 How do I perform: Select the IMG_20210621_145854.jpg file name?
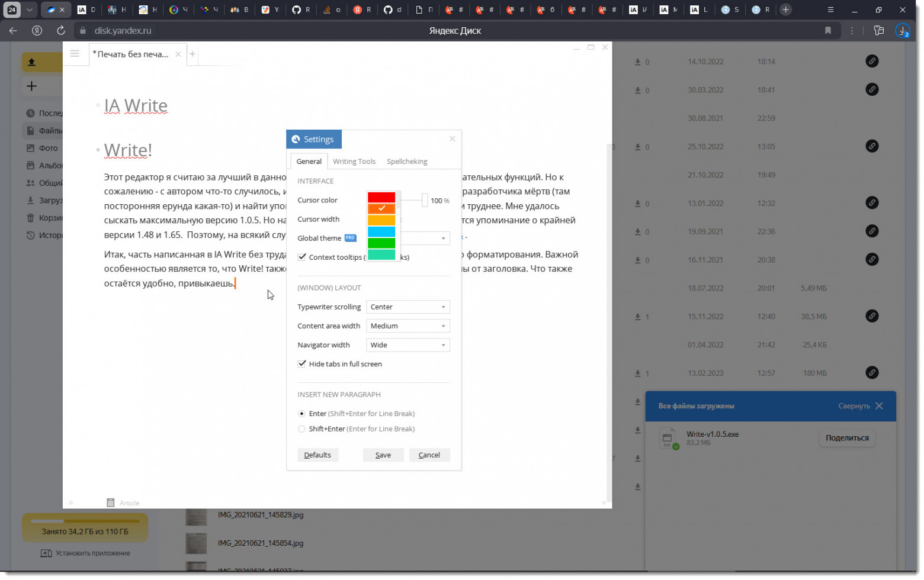pos(261,543)
